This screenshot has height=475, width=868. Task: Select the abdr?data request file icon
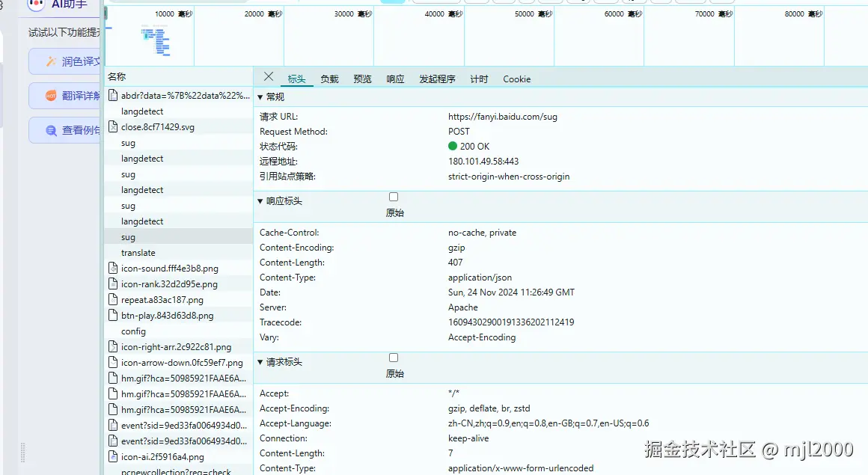click(113, 95)
